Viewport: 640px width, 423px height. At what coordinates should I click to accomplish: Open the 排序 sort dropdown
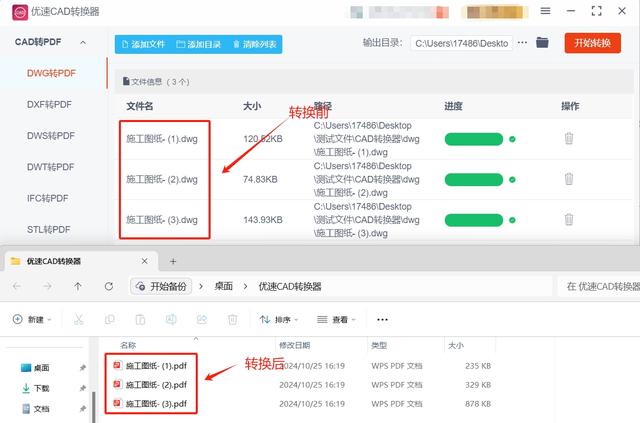(279, 320)
